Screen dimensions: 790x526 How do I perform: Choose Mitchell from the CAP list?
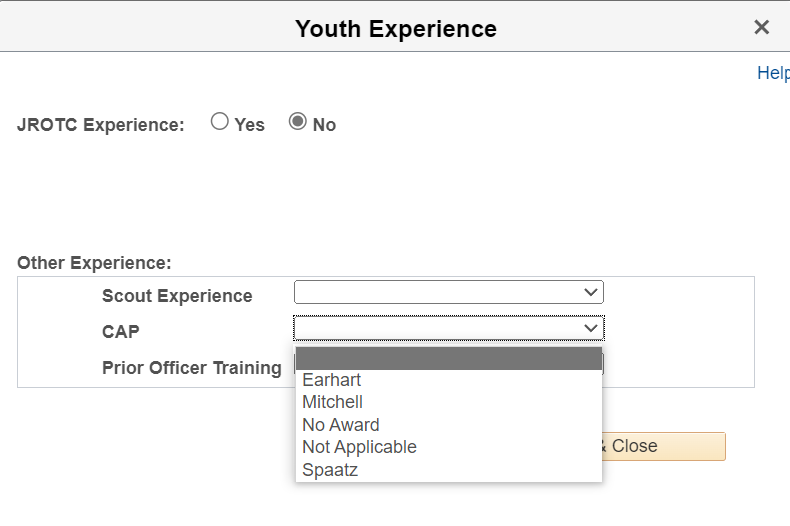click(333, 402)
